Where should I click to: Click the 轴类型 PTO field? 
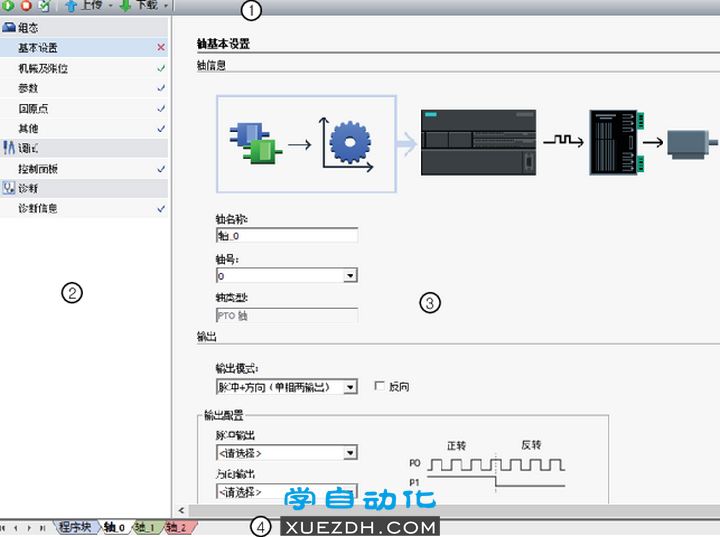(287, 316)
